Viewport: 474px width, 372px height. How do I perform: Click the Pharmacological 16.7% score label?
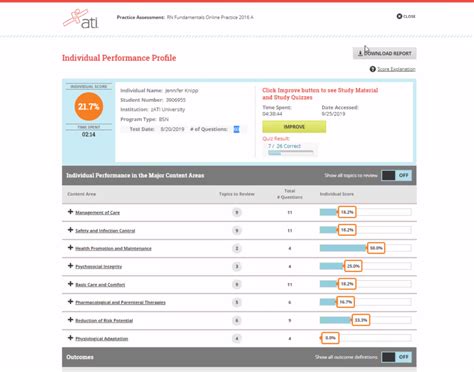(345, 302)
